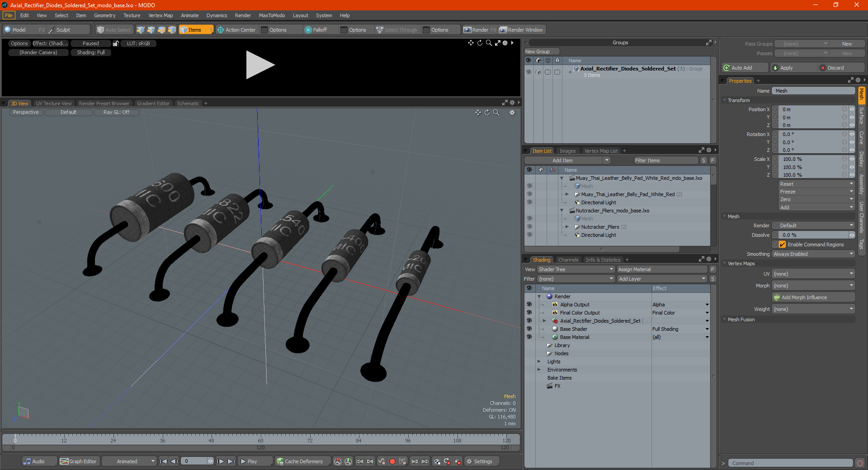Open 3D viewport gear settings
Viewport: 868px width, 470px height.
512,113
